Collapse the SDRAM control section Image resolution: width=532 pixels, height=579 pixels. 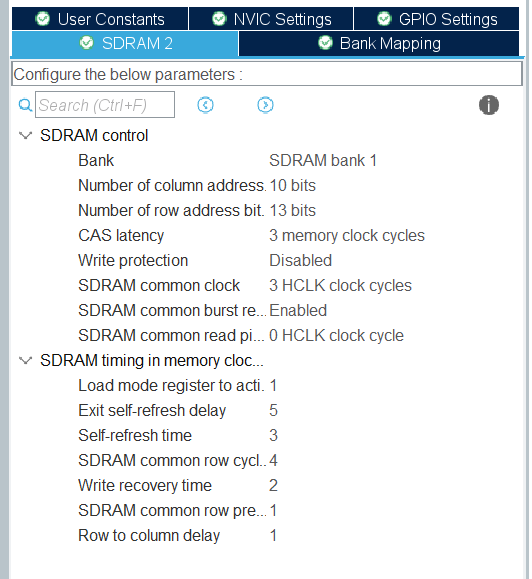pos(25,136)
